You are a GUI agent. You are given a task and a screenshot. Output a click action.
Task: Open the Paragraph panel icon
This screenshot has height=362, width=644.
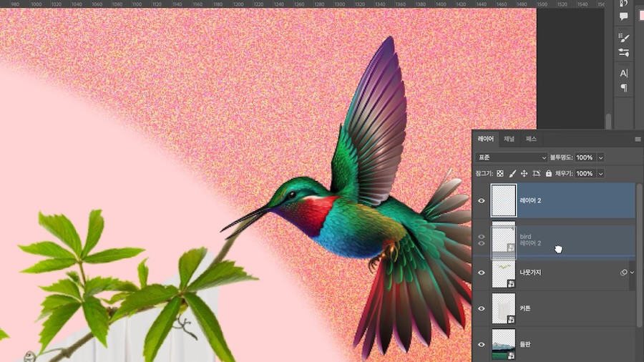(624, 87)
